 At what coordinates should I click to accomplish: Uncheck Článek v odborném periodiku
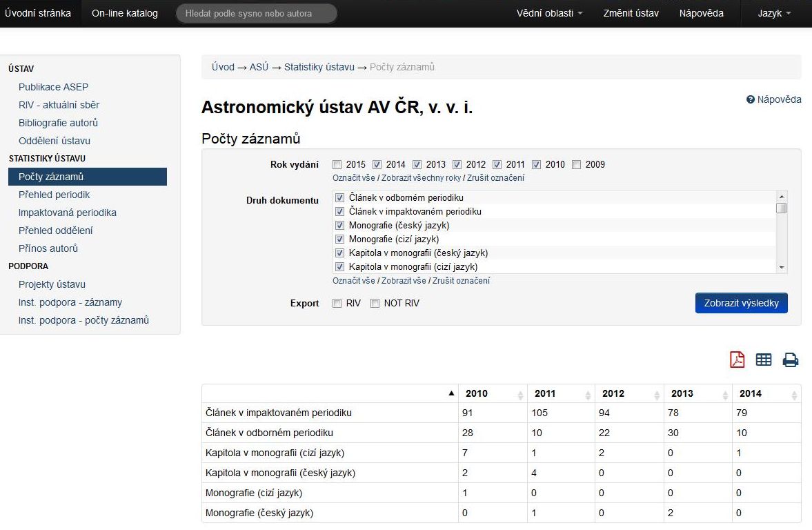pyautogui.click(x=339, y=198)
